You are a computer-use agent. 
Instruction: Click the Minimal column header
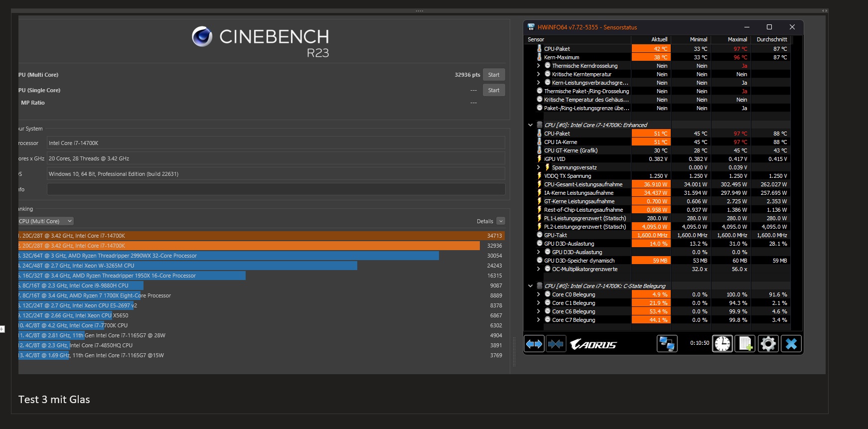[x=691, y=39]
